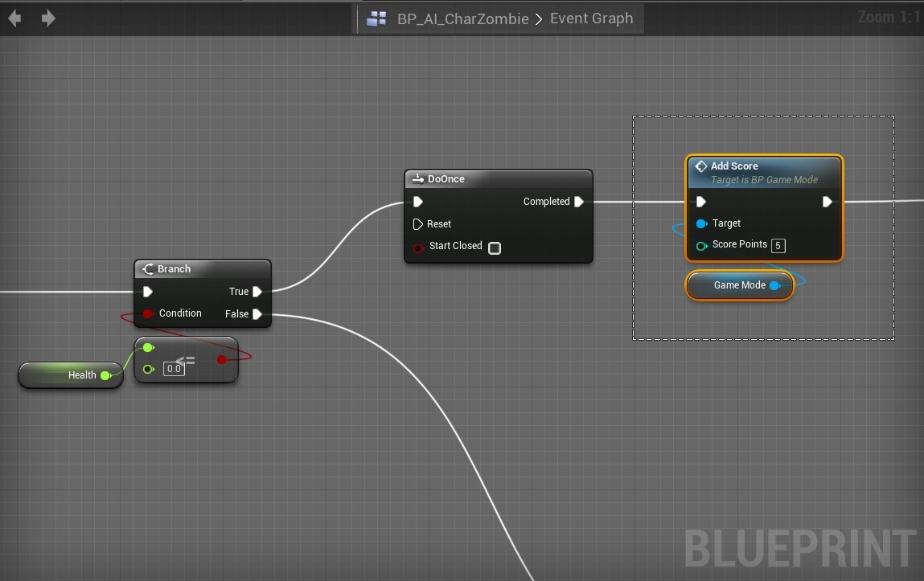Click the Branch Condition input pin
This screenshot has width=924, height=581.
[148, 313]
